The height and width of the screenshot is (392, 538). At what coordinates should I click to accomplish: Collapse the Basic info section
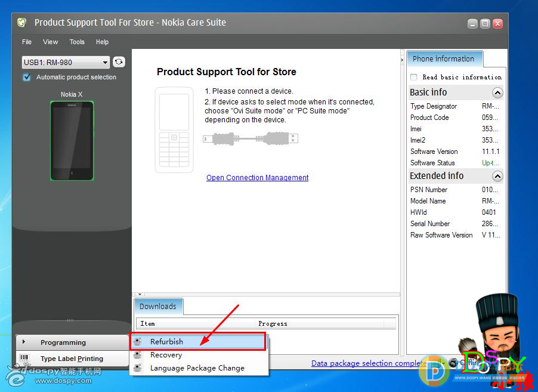point(497,92)
